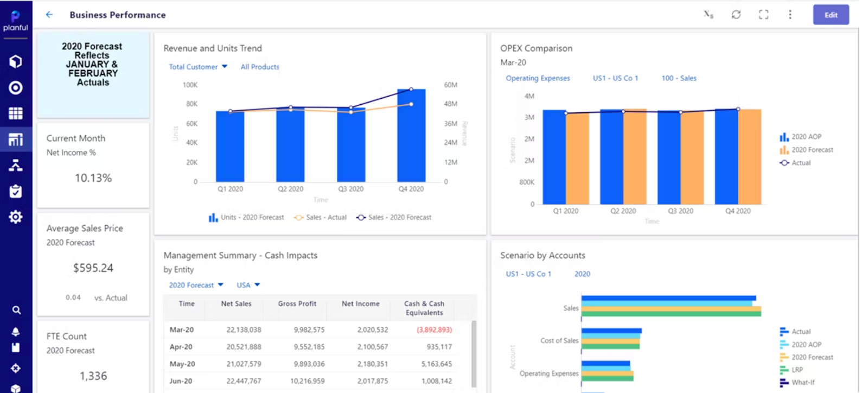Open the circular target icon in sidebar

(16, 87)
